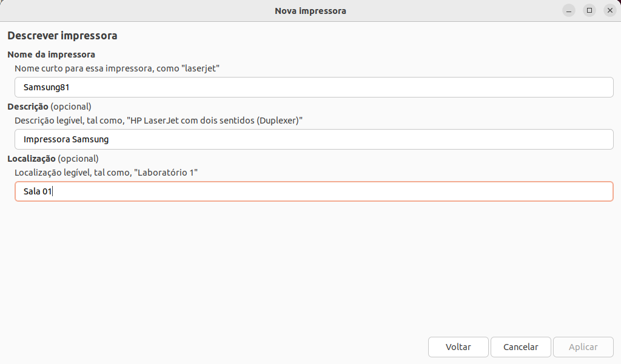Click the Nova impressora title bar text
Image resolution: width=621 pixels, height=364 pixels.
pyautogui.click(x=310, y=11)
